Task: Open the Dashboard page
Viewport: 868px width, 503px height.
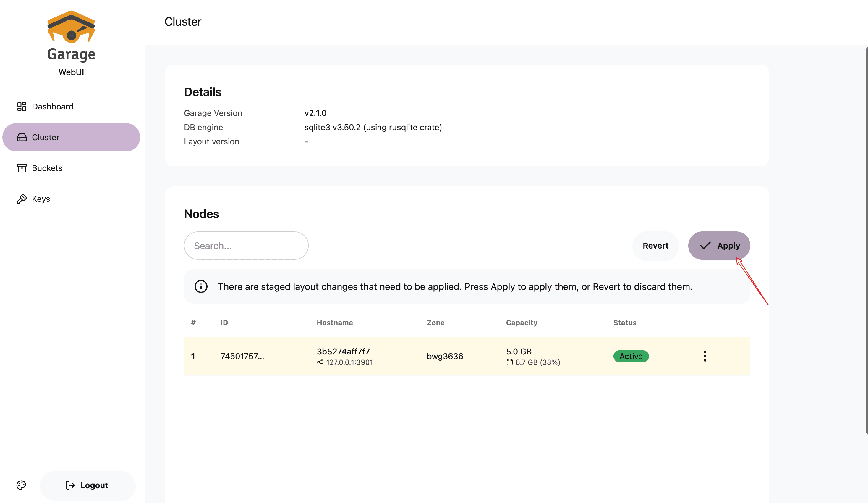Action: coord(52,107)
